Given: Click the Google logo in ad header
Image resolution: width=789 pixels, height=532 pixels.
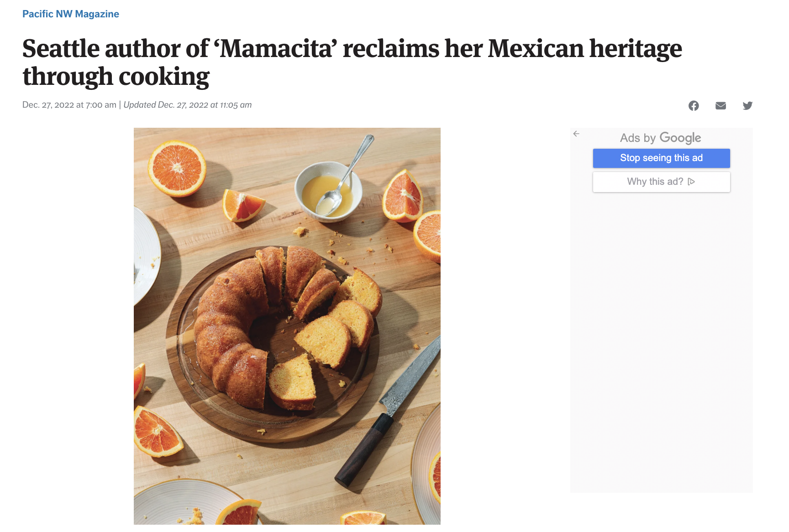Looking at the screenshot, I should [680, 138].
